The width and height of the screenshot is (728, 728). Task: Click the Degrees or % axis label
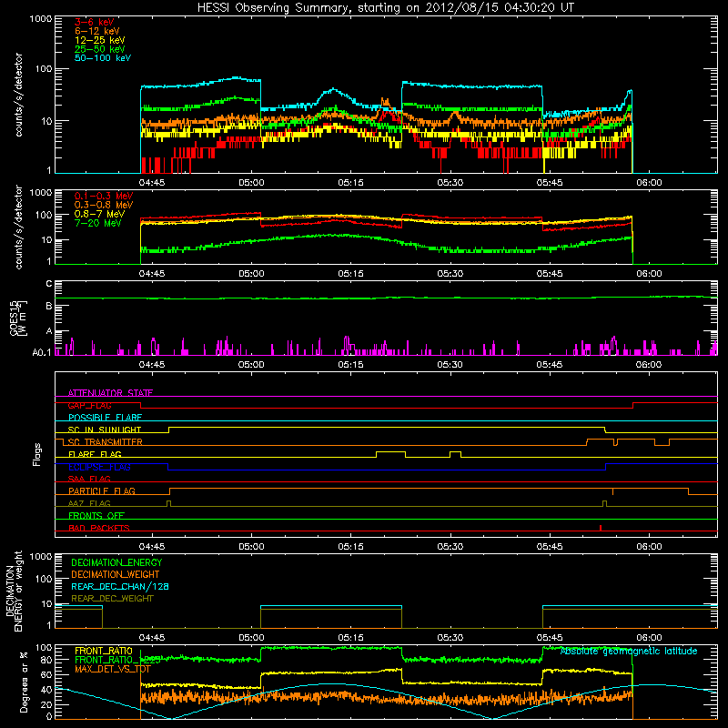point(24,682)
